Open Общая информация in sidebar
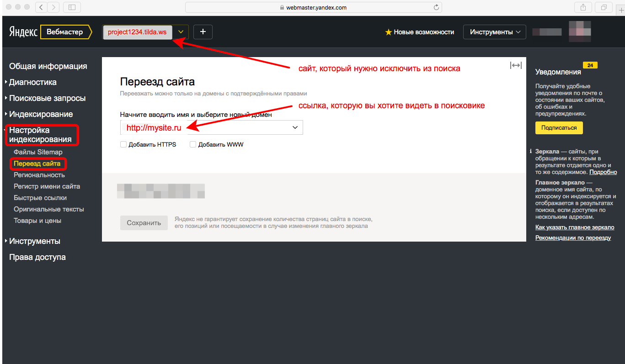625x364 pixels. tap(48, 66)
